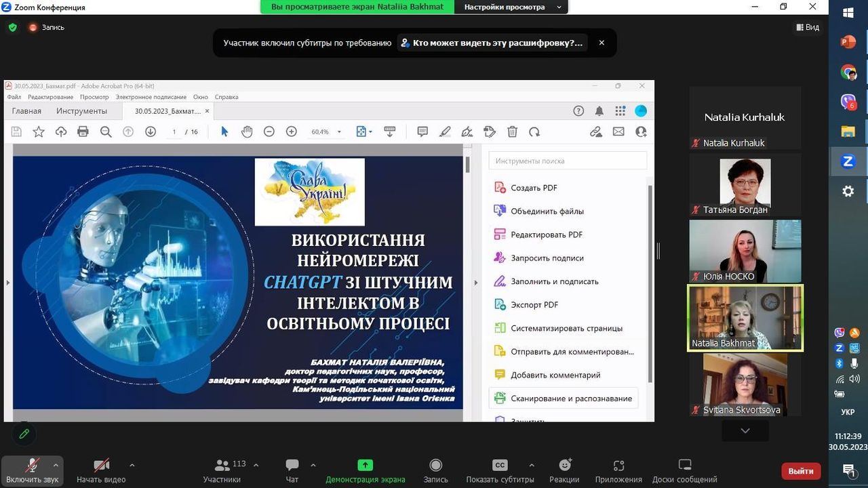The width and height of the screenshot is (868, 488).
Task: Select the highlighter pen tool
Action: (445, 131)
